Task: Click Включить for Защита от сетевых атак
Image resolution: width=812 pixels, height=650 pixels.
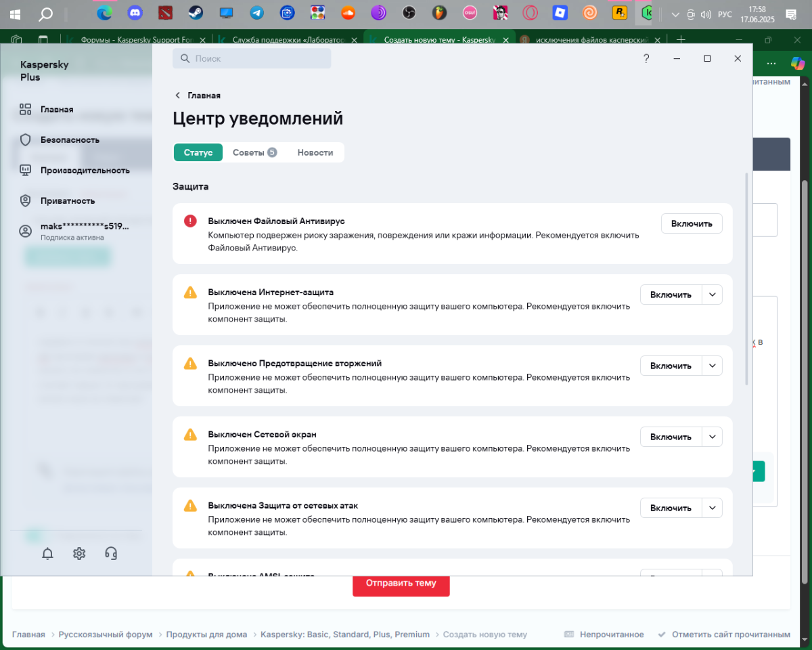Action: (671, 508)
